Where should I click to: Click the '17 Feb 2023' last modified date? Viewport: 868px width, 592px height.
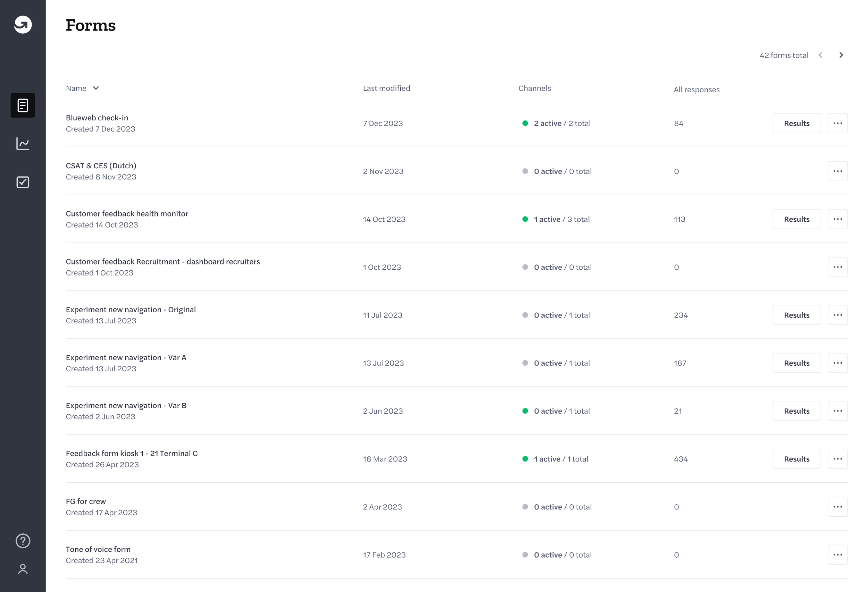click(384, 555)
